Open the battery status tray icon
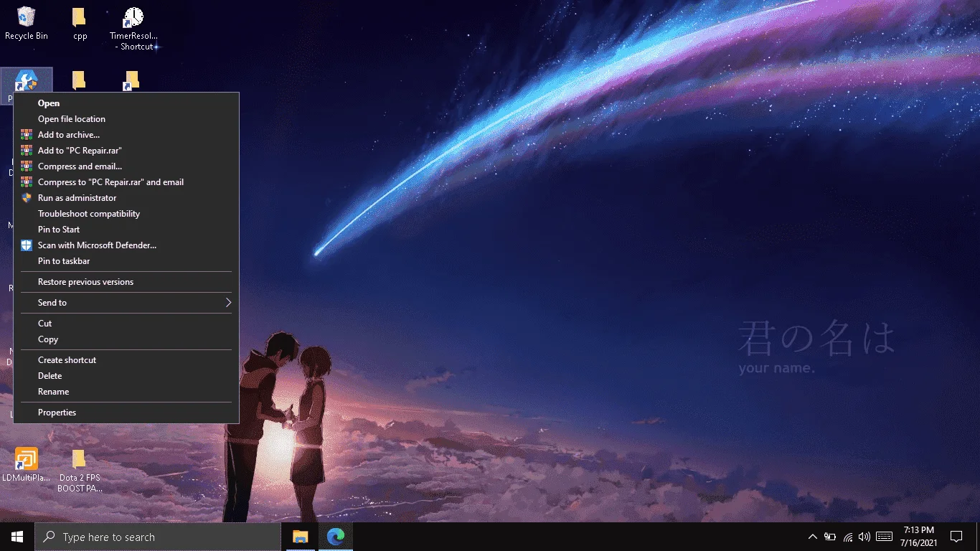Viewport: 980px width, 551px height. pyautogui.click(x=830, y=537)
